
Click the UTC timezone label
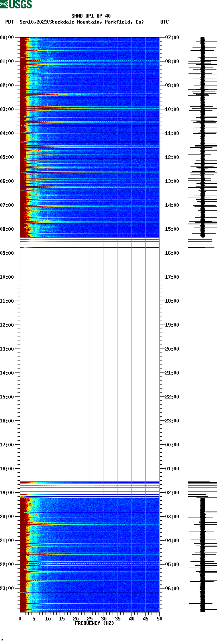[x=165, y=22]
